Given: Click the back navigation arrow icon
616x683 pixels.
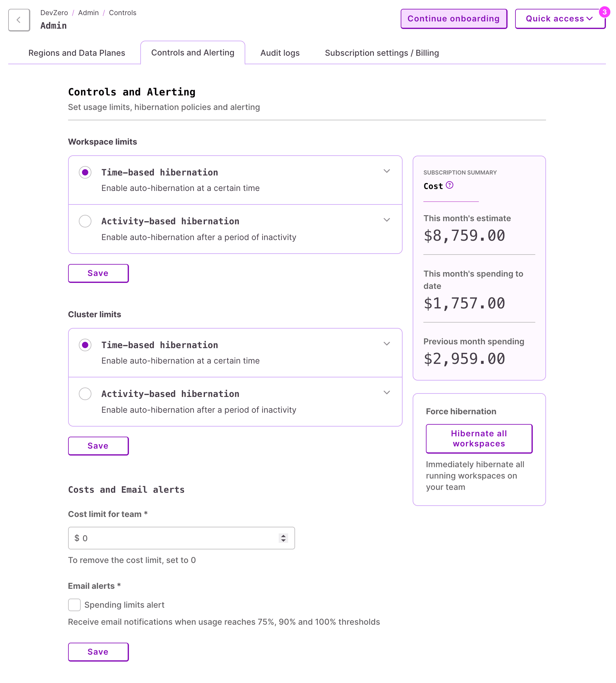Looking at the screenshot, I should click(18, 20).
